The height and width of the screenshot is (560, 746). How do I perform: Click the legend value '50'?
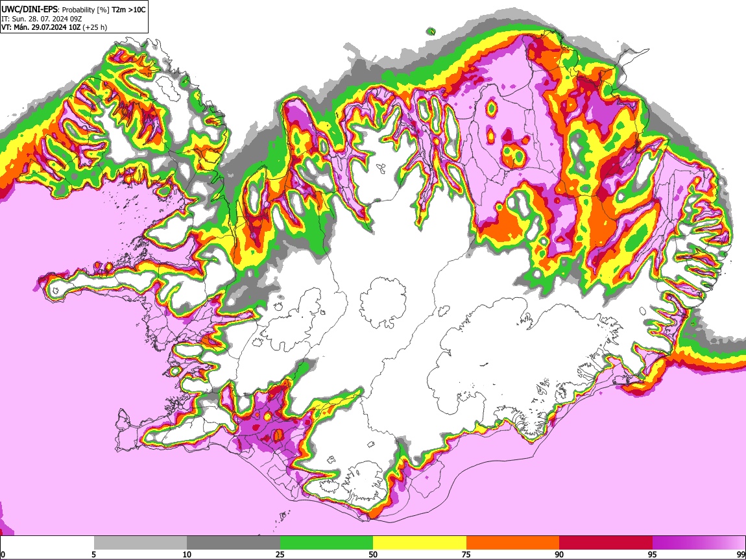tap(373, 555)
